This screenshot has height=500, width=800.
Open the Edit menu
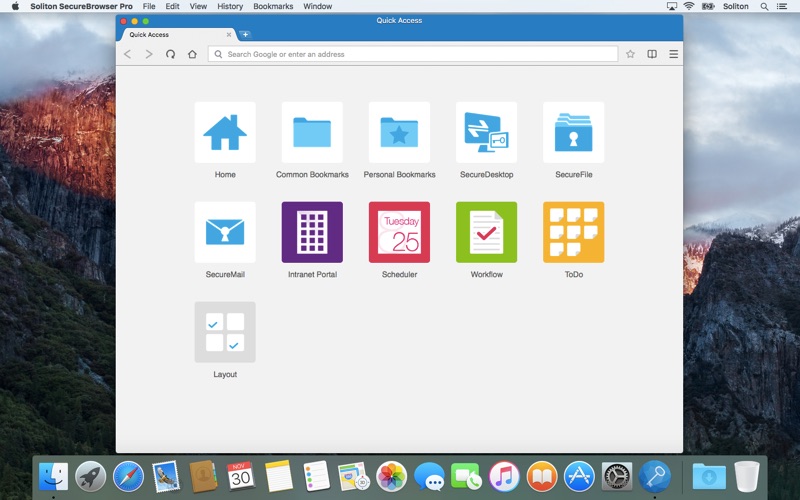tap(172, 6)
